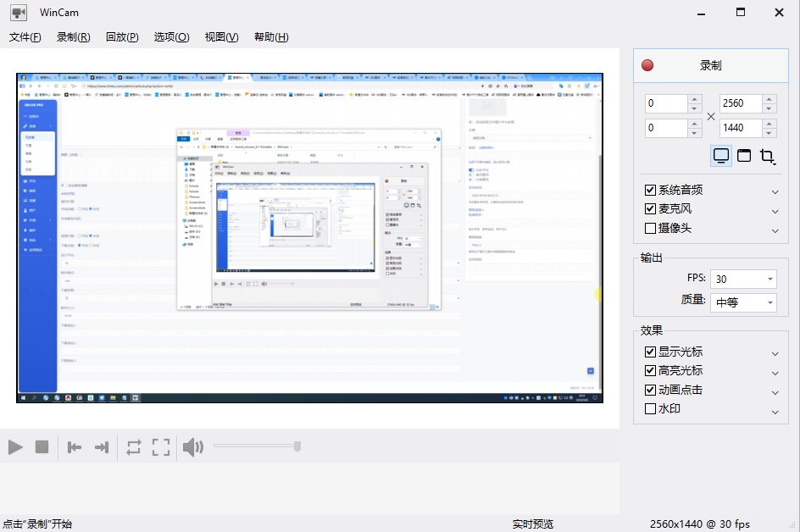The height and width of the screenshot is (532, 800).
Task: Jump to start of the recording
Action: tap(75, 447)
